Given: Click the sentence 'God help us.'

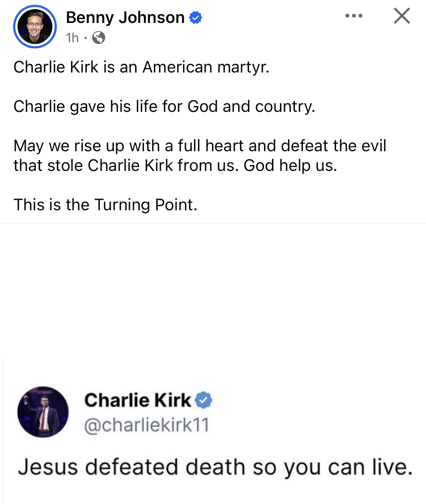Looking at the screenshot, I should (291, 165).
